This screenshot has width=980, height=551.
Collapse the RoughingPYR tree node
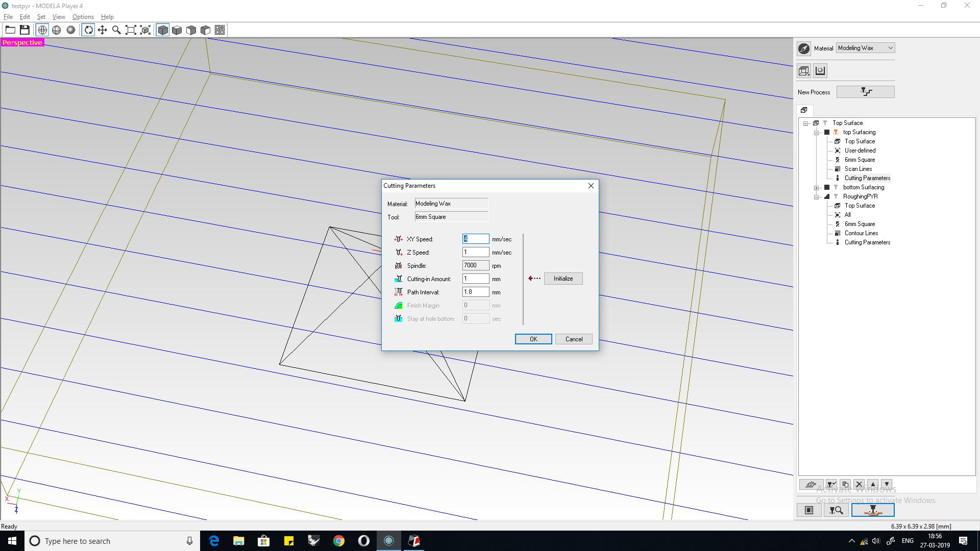click(x=816, y=197)
